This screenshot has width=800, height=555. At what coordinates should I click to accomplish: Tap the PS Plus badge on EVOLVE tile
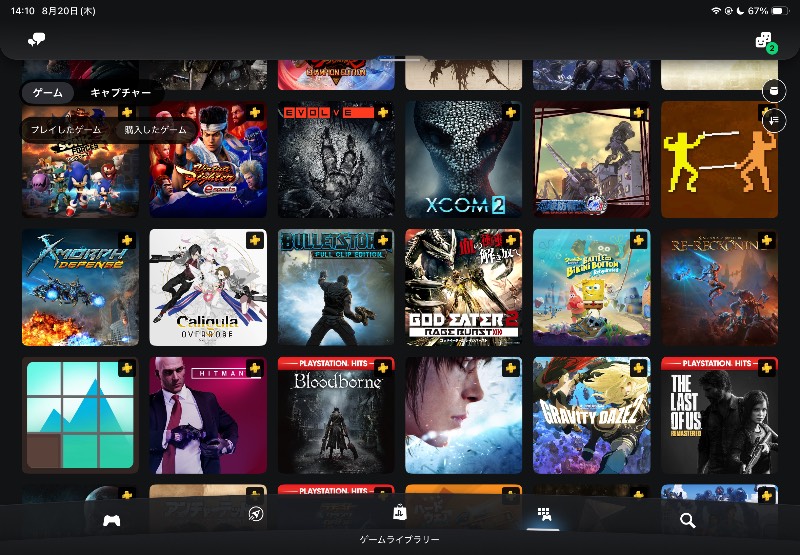pos(383,112)
